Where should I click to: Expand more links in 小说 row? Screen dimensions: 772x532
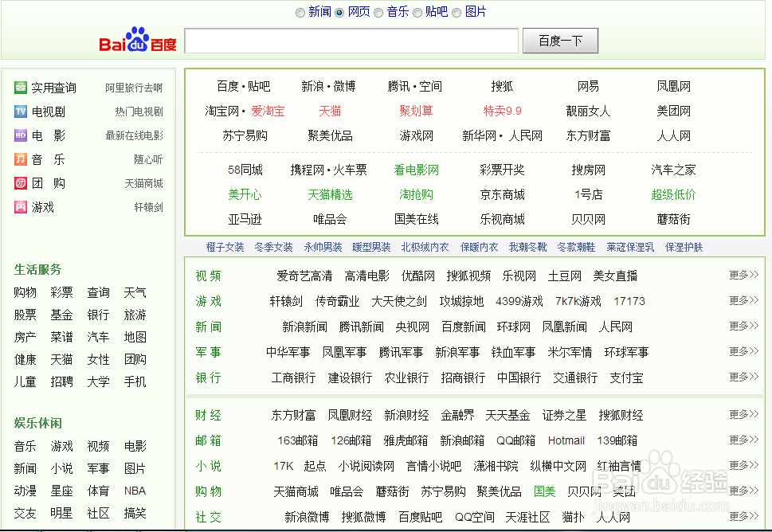[743, 466]
